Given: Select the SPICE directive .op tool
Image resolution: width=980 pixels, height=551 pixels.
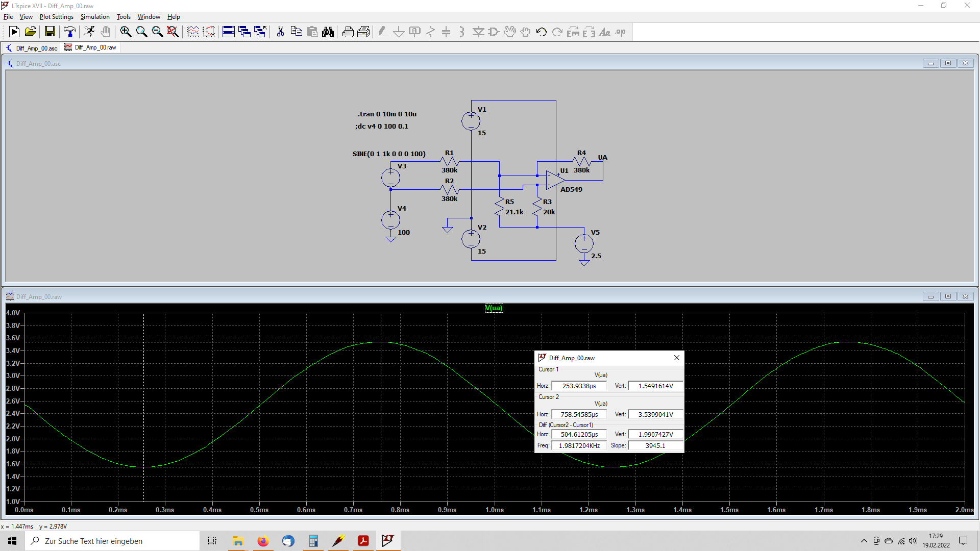Looking at the screenshot, I should tap(621, 32).
